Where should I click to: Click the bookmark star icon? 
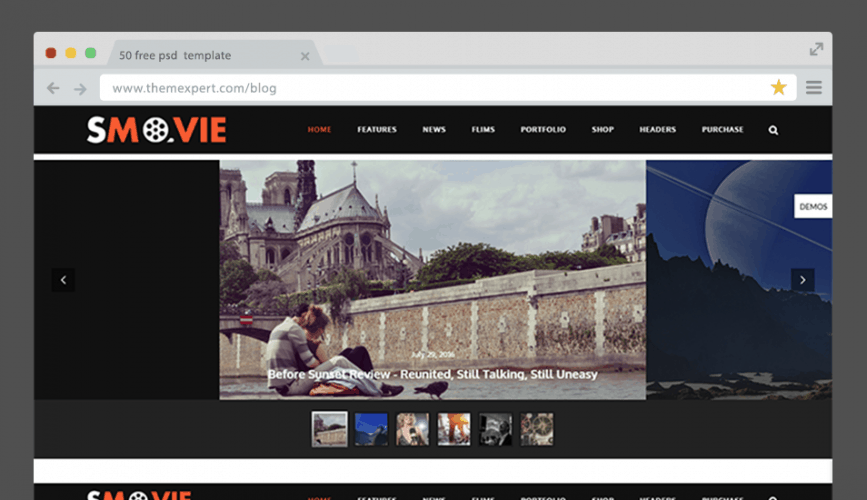(778, 88)
